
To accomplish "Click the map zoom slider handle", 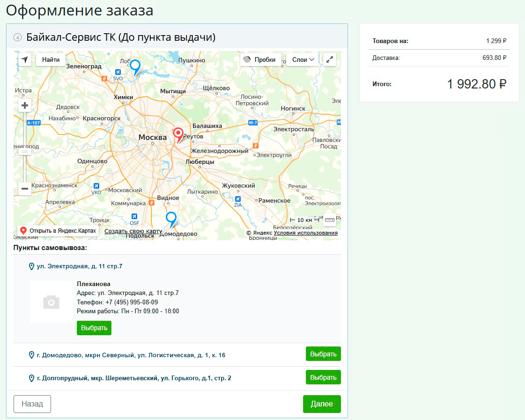I will (x=25, y=152).
